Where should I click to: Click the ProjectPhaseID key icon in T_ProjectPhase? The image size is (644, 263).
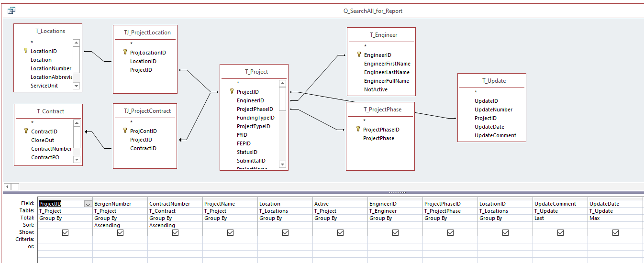tap(358, 129)
